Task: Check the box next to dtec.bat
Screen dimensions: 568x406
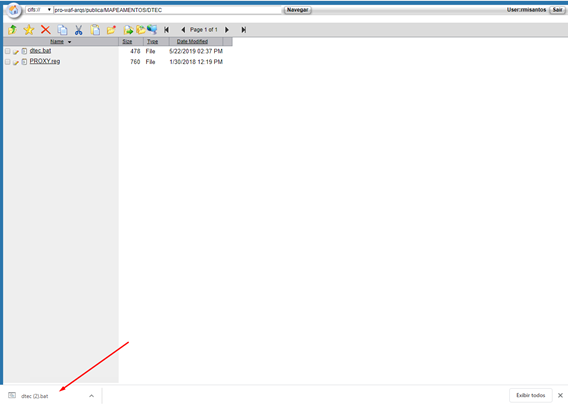Action: 8,51
